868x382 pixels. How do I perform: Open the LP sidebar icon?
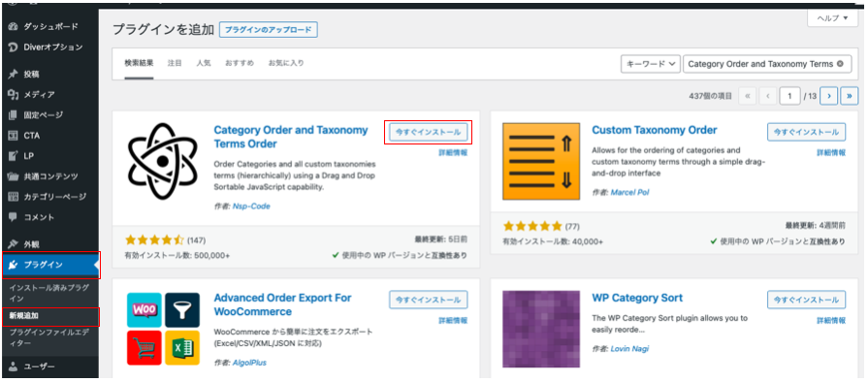click(14, 156)
